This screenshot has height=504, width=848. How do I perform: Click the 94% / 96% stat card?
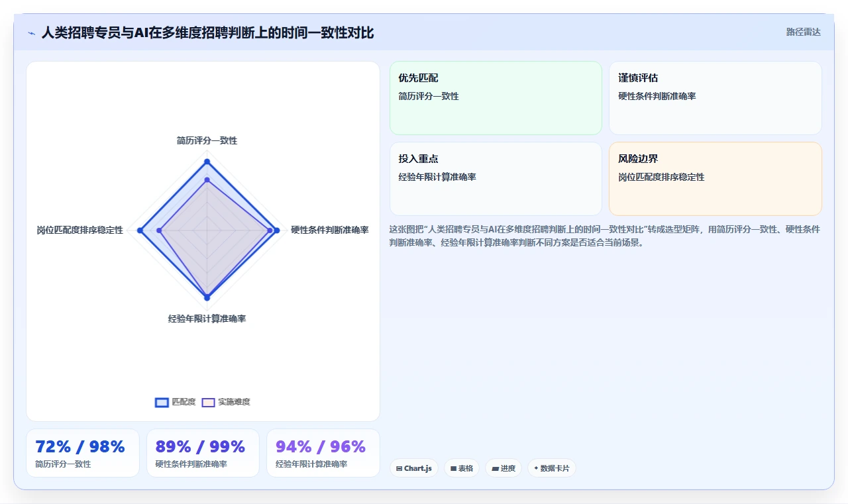[x=323, y=453]
